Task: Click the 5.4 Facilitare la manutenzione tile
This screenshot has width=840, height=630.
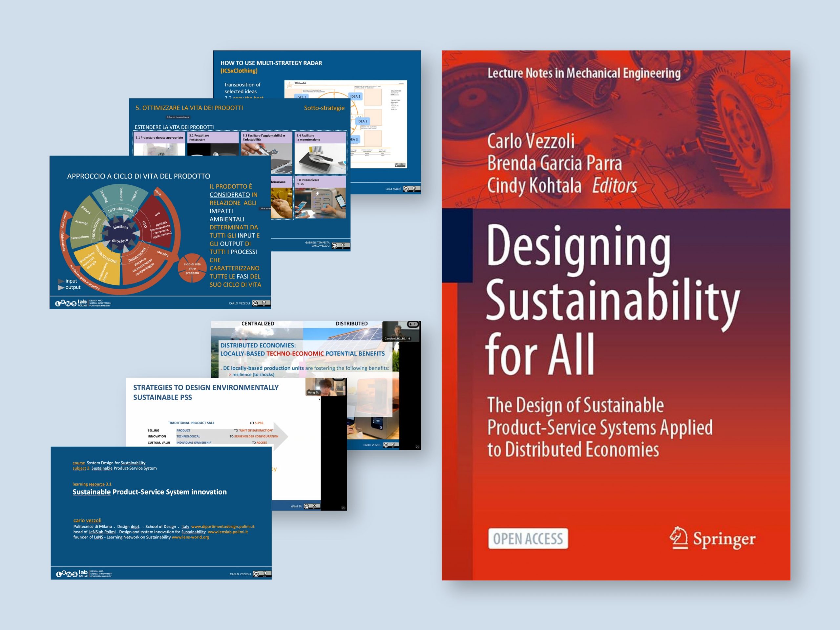Action: [x=320, y=153]
